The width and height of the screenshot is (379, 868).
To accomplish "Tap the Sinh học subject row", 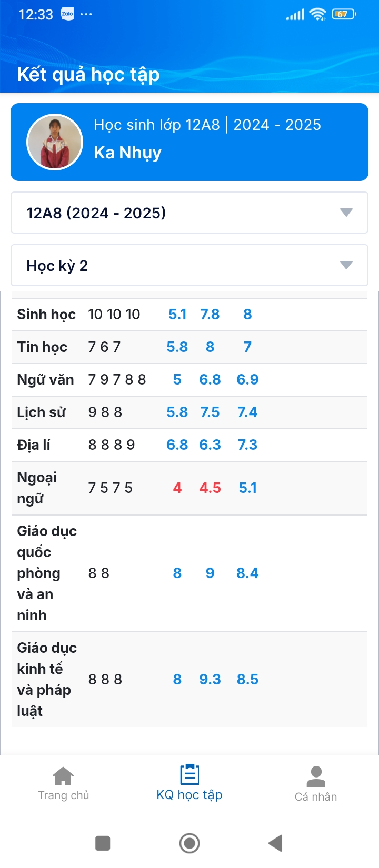I will pyautogui.click(x=189, y=315).
